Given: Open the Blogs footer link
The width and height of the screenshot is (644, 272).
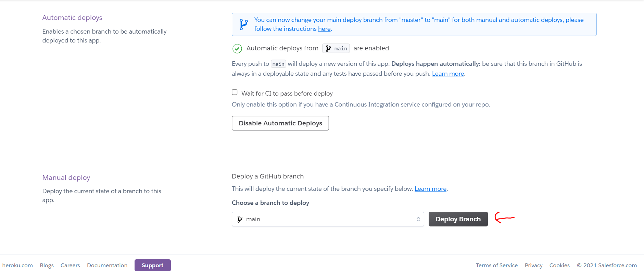Looking at the screenshot, I should pos(47,265).
